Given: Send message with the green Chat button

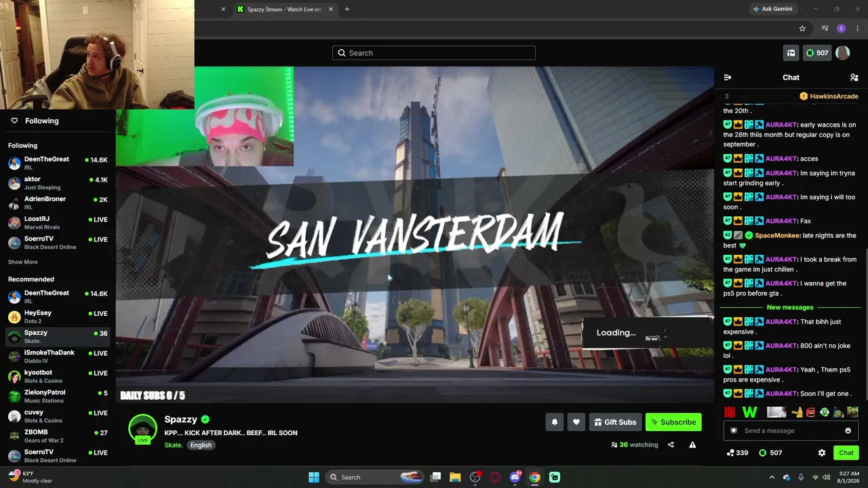Looking at the screenshot, I should 846,453.
